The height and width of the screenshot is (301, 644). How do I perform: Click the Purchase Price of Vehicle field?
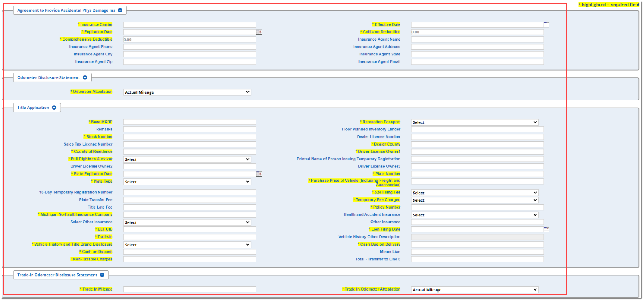(x=477, y=181)
